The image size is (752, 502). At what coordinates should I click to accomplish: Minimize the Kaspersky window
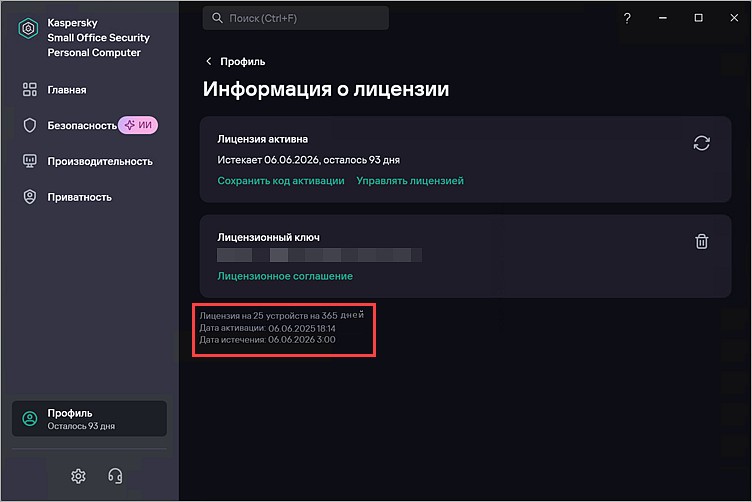pos(663,18)
